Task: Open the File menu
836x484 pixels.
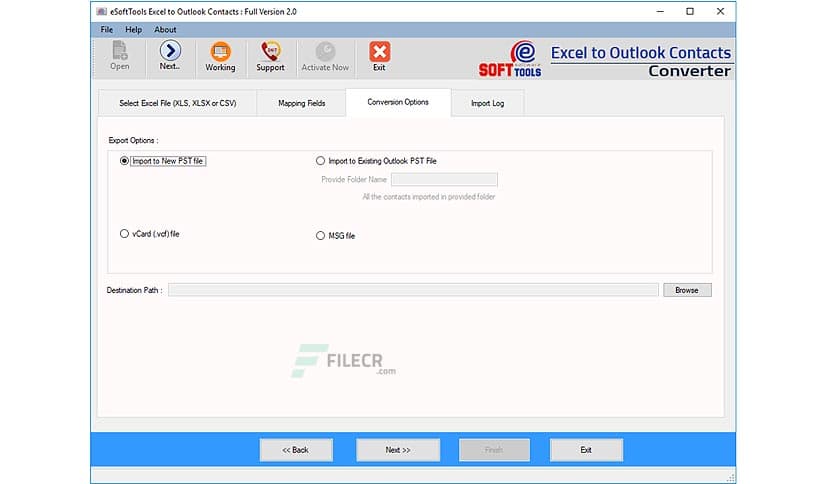Action: tap(107, 30)
